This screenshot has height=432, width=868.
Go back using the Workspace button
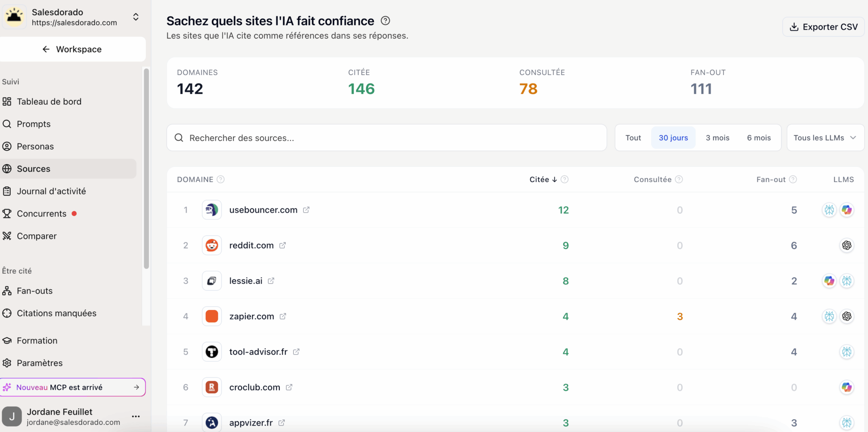pyautogui.click(x=72, y=49)
